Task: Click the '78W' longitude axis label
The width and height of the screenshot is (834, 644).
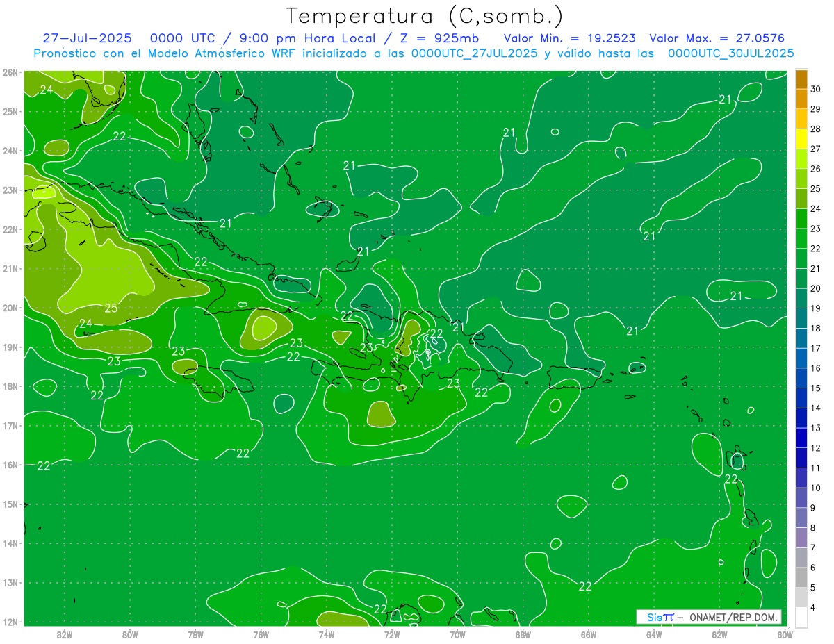Action: 195,634
